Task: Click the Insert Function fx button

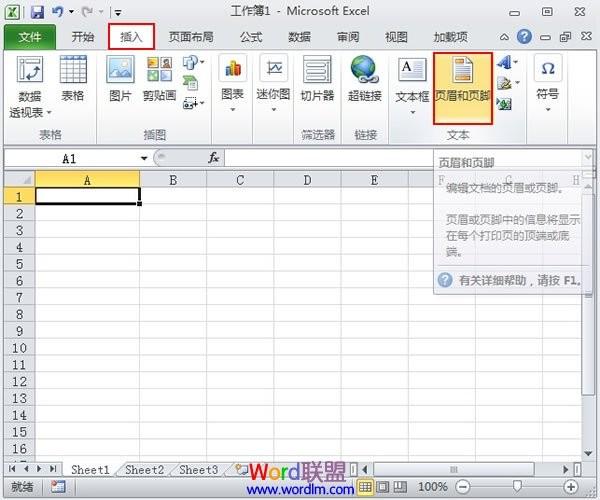Action: click(214, 157)
